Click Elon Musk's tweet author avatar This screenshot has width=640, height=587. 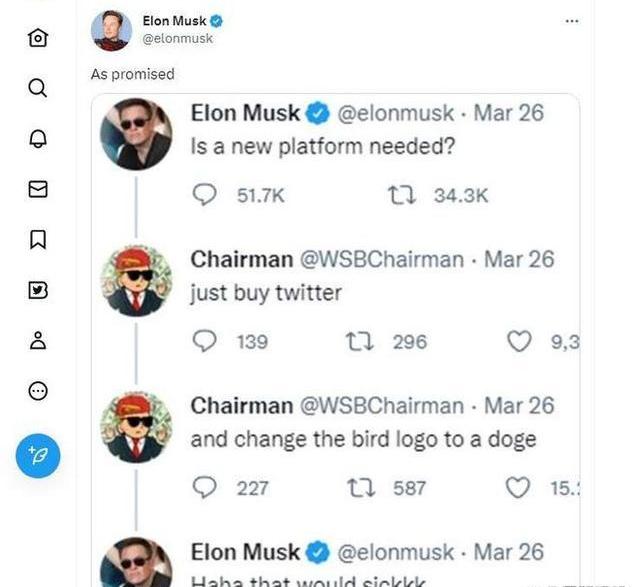[111, 30]
